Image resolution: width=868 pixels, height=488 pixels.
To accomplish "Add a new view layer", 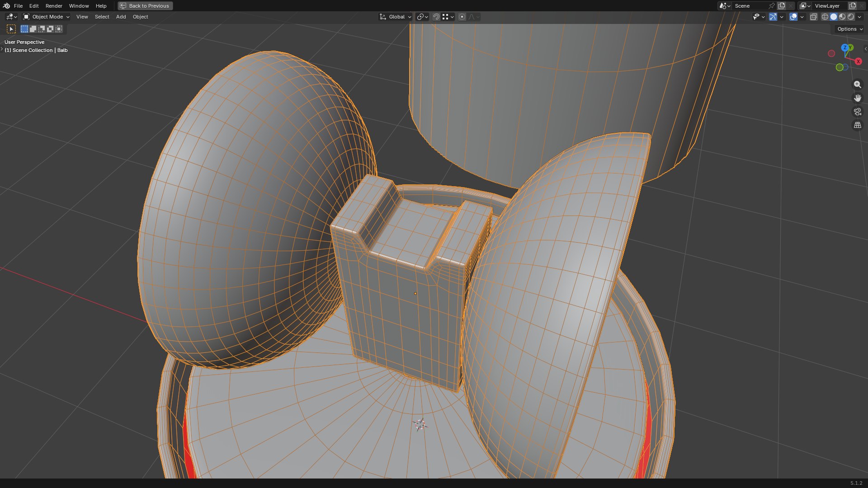I will pyautogui.click(x=853, y=6).
